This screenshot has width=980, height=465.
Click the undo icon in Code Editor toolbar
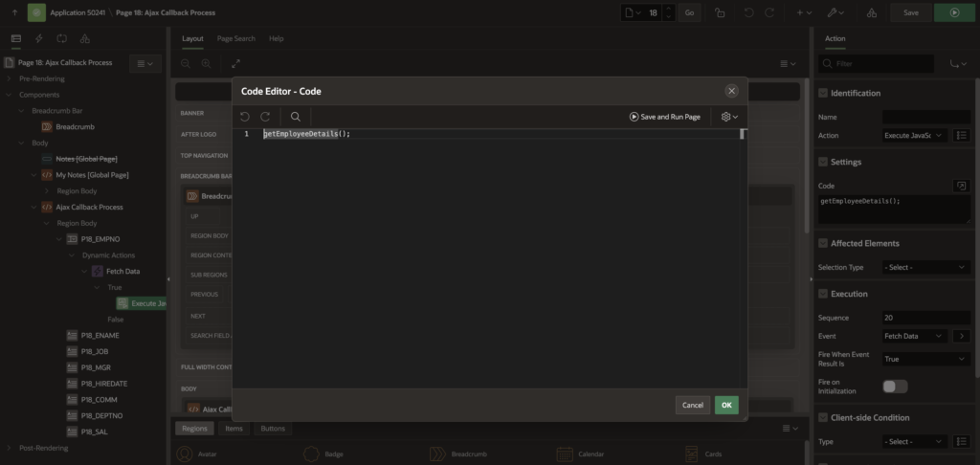pyautogui.click(x=245, y=116)
